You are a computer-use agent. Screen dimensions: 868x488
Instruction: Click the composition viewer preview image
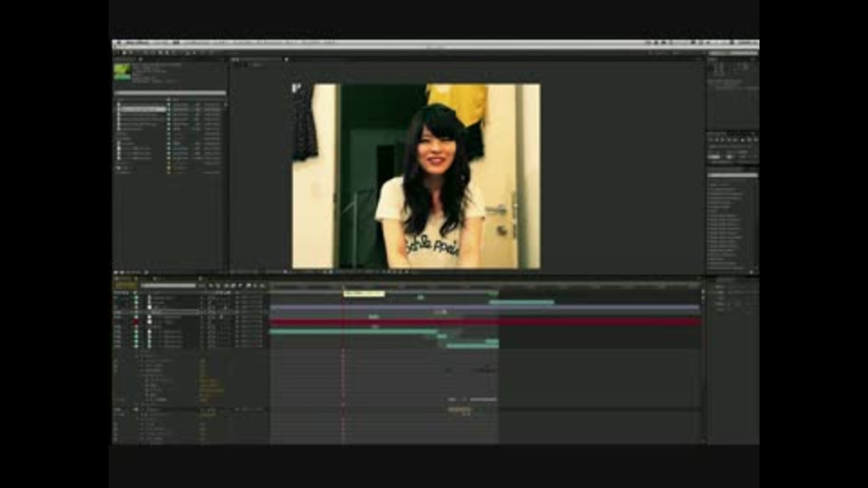point(416,176)
